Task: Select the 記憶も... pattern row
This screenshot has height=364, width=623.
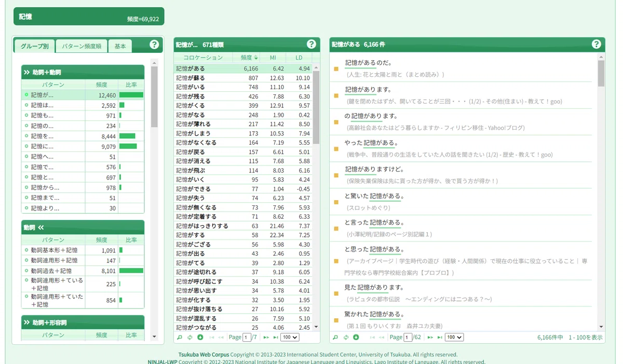Action: click(83, 116)
